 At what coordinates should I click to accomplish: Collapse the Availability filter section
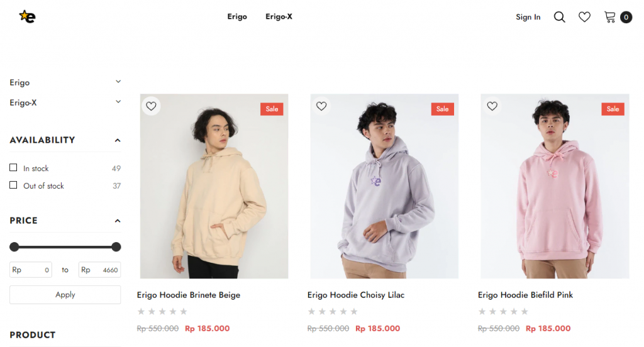[x=118, y=140]
